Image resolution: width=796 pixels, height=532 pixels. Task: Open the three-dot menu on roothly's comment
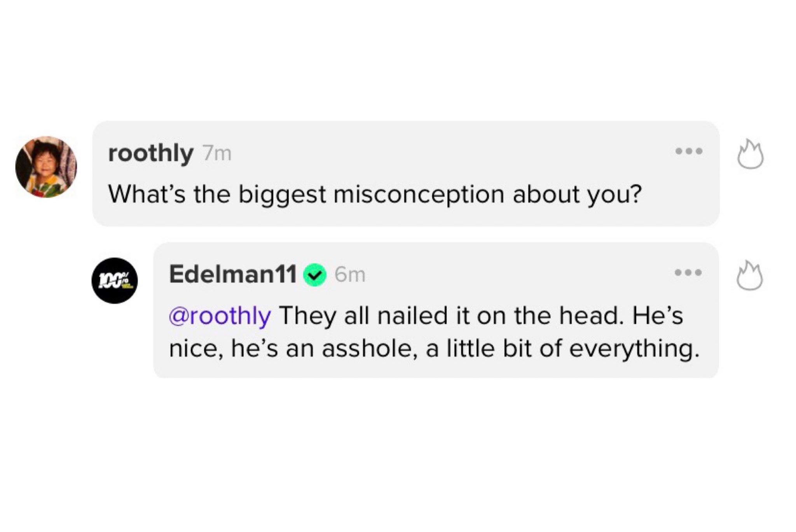(x=689, y=151)
